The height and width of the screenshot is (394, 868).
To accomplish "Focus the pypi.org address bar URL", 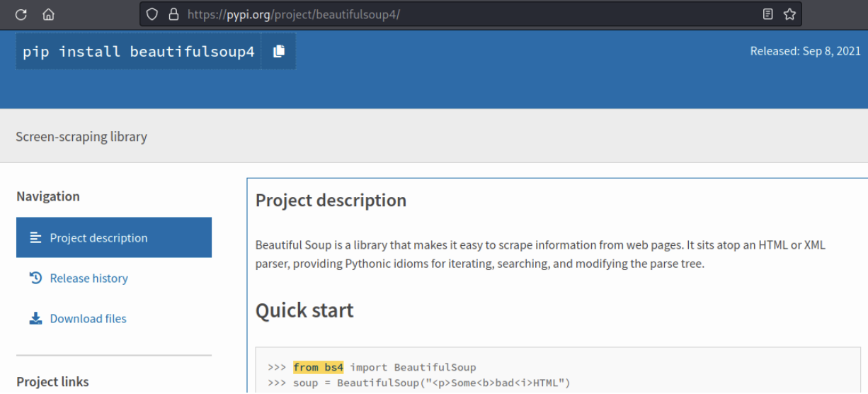I will [294, 14].
